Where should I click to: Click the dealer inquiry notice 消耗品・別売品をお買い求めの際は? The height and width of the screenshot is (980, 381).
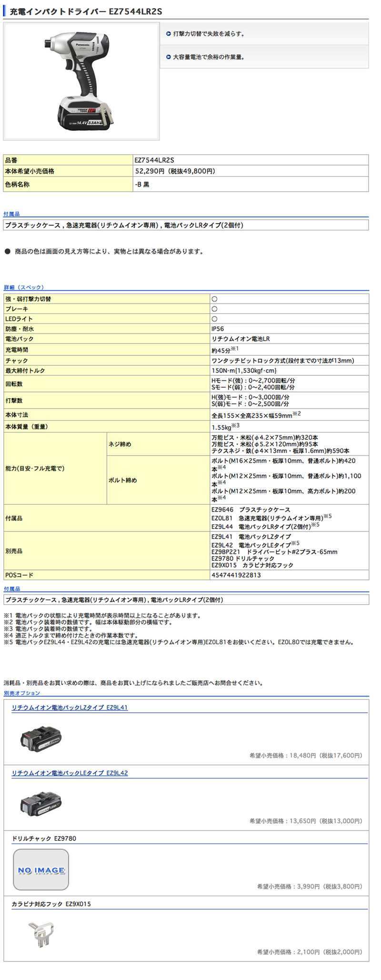click(x=134, y=683)
